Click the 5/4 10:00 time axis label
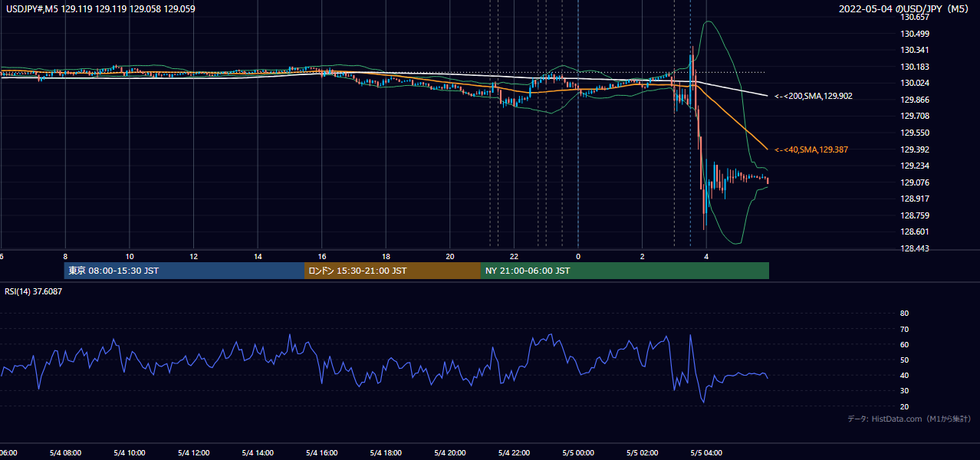This screenshot has width=980, height=460. [x=130, y=453]
